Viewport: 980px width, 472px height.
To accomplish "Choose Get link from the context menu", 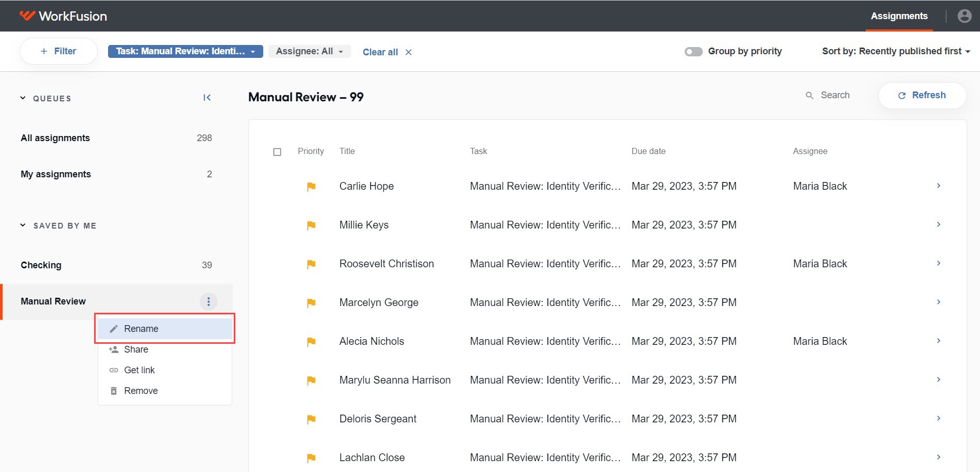I will [x=165, y=370].
